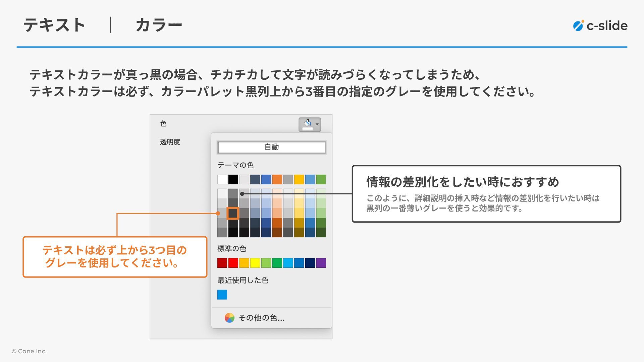Select the green theme color swatch
The width and height of the screenshot is (644, 362).
(321, 179)
